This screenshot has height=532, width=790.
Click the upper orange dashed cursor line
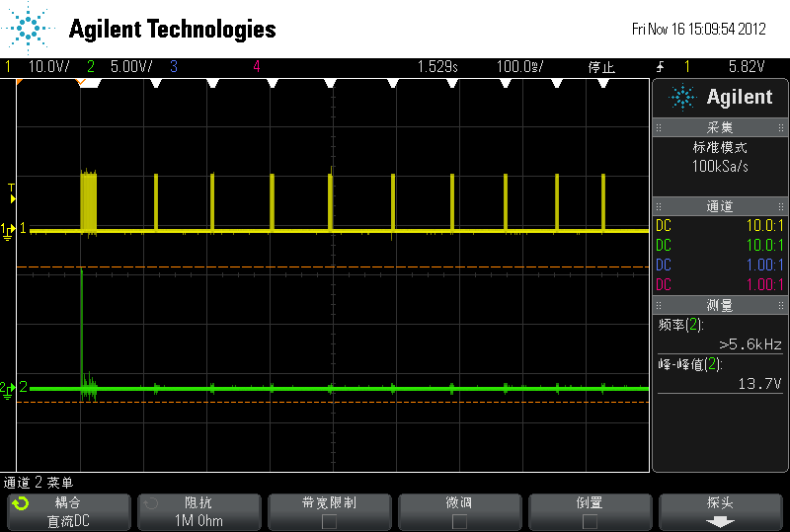(x=333, y=267)
